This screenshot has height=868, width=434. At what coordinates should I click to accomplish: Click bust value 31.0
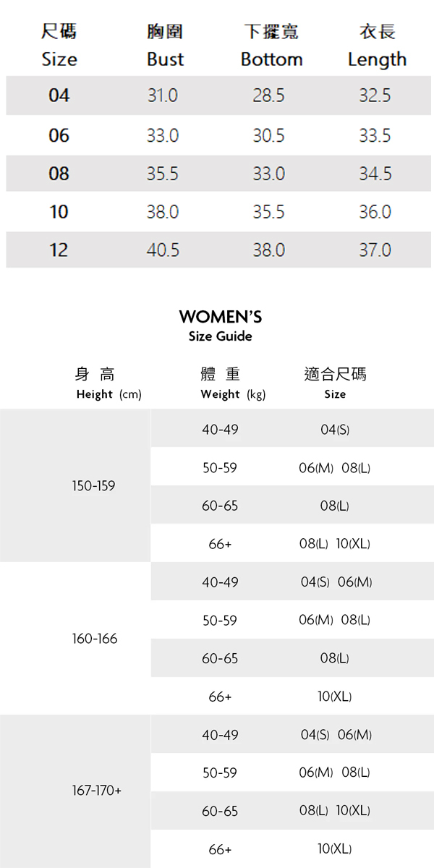pyautogui.click(x=163, y=95)
